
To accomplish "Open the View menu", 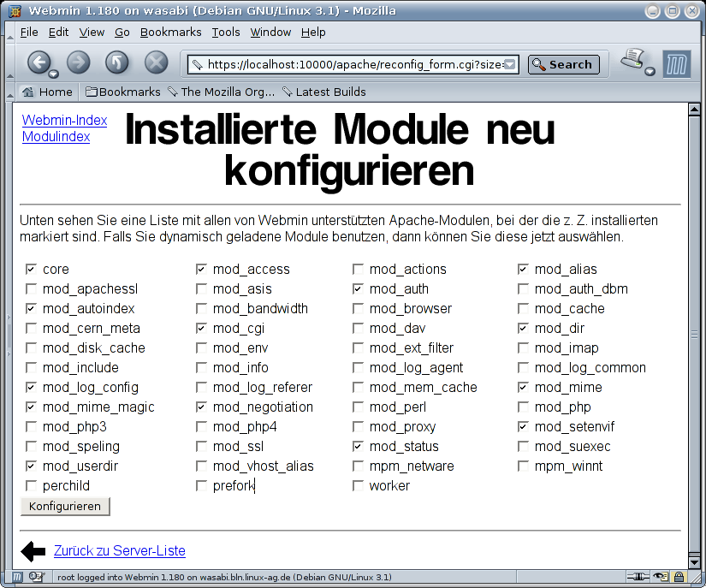I will click(92, 33).
